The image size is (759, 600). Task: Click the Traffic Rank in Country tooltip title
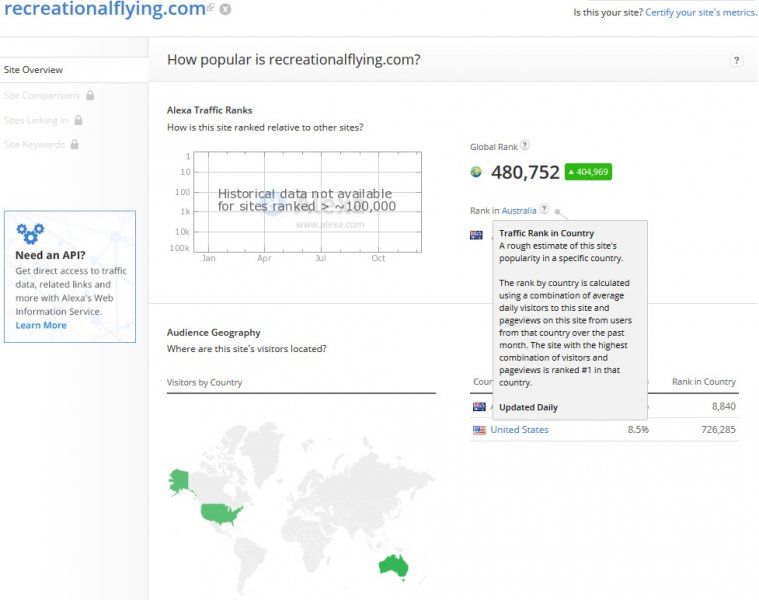[546, 233]
